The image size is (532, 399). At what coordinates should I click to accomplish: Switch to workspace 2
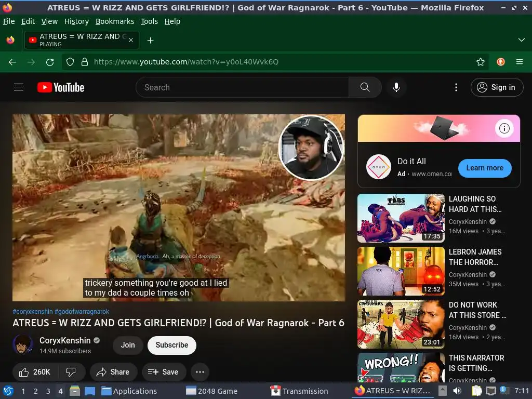(36, 391)
